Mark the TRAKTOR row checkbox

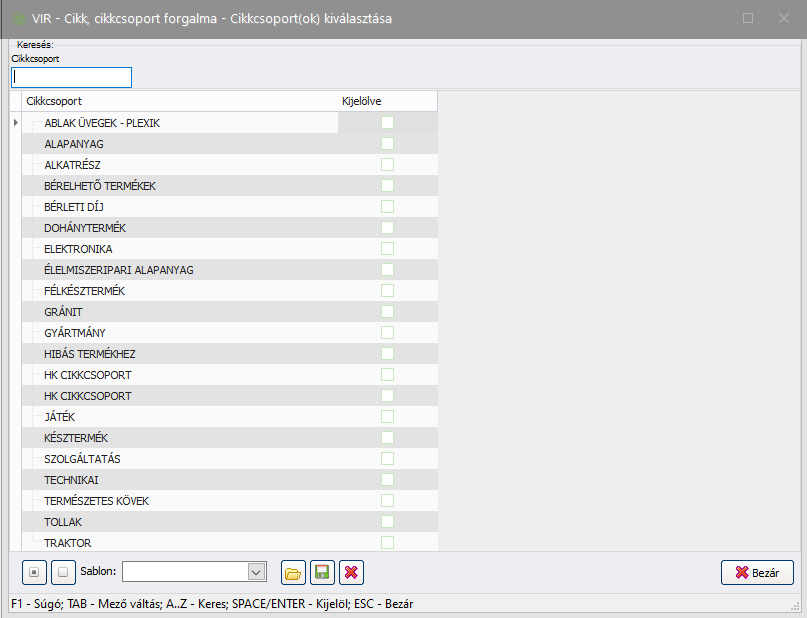387,543
